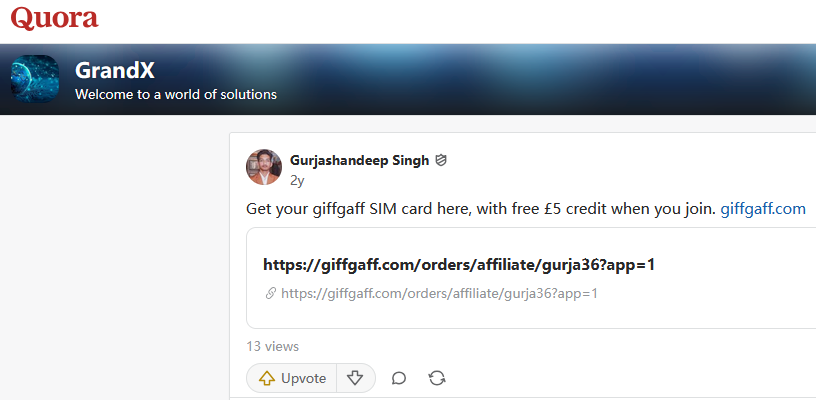This screenshot has height=400, width=816.
Task: Open comments with the speech bubble icon
Action: (399, 378)
